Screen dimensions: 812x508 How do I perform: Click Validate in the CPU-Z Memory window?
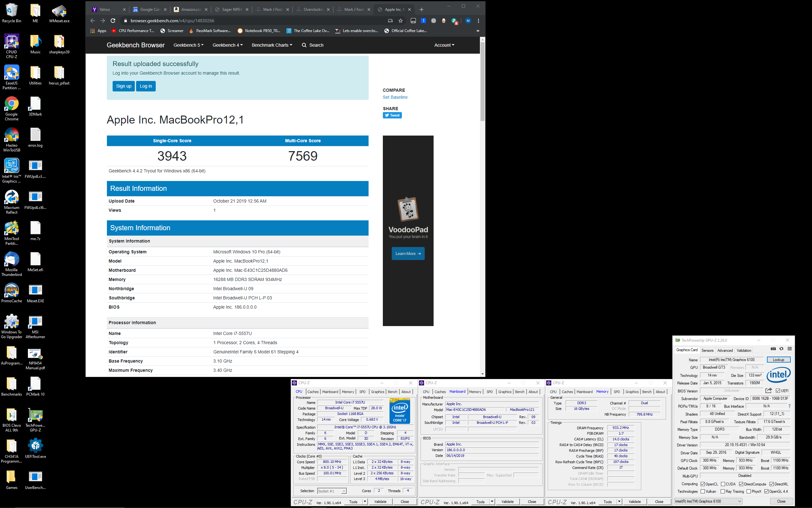pyautogui.click(x=634, y=502)
